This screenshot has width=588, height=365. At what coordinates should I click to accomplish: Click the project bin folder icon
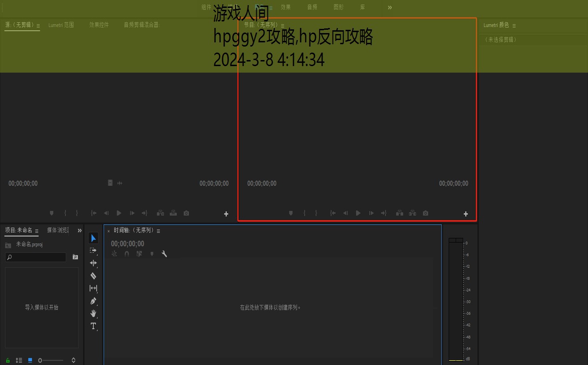[8, 245]
